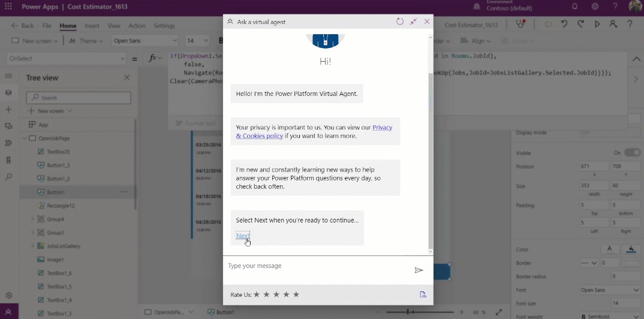Screen dimensions: 644x319
Task: Open the Font dropdown in properties panel
Action: pos(609,290)
